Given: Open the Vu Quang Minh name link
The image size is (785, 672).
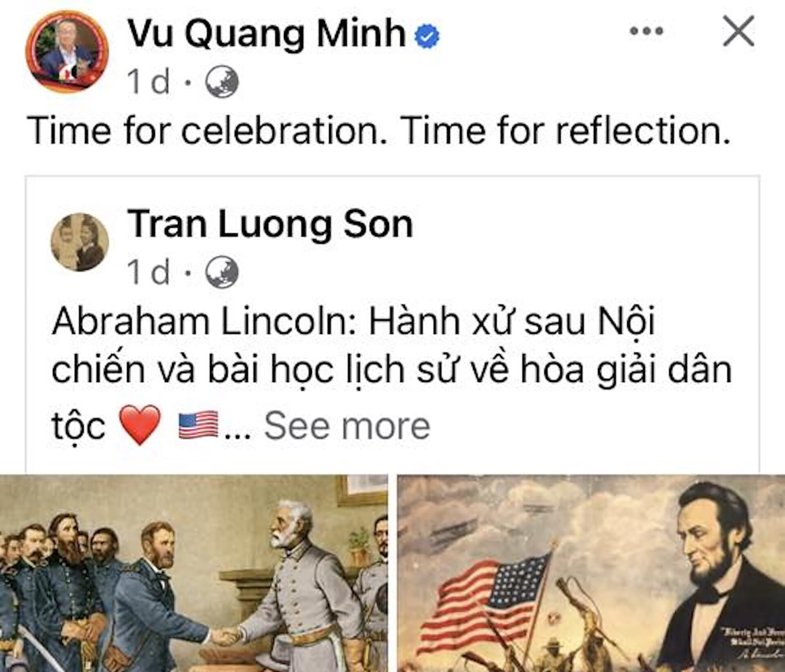Looking at the screenshot, I should coord(266,34).
